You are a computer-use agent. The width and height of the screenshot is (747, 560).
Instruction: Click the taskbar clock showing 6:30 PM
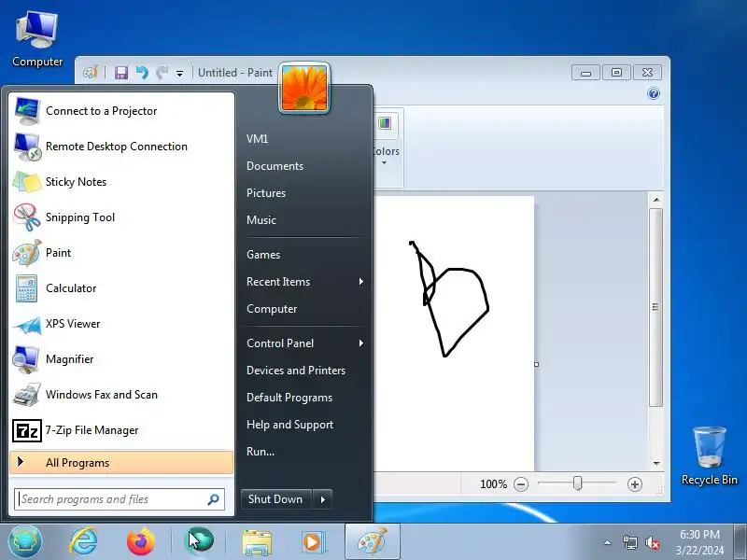point(699,542)
